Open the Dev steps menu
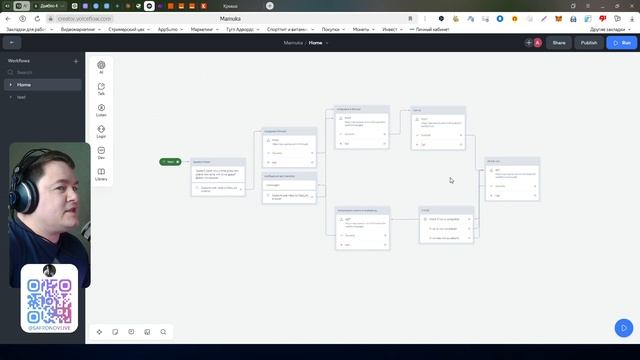640x360 pixels. 101,153
